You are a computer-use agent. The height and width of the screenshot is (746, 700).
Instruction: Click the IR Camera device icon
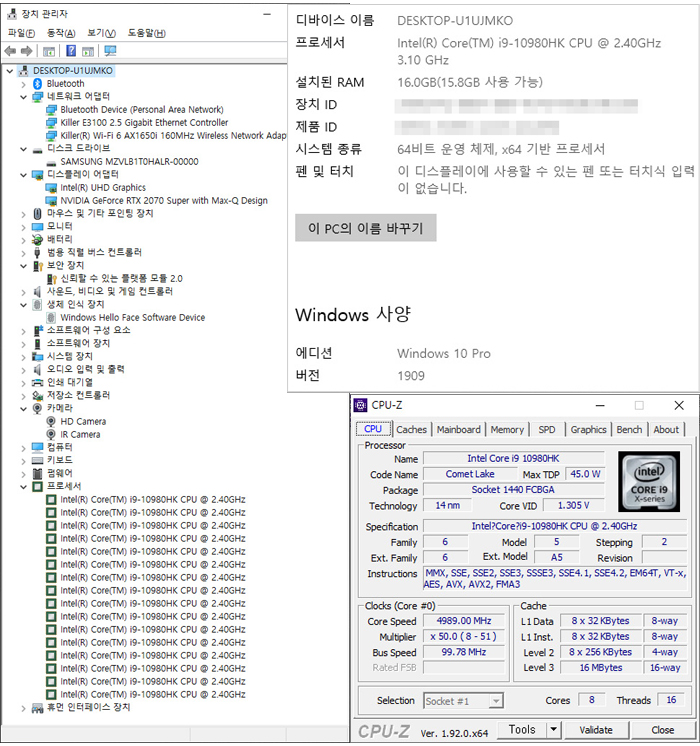pyautogui.click(x=51, y=434)
